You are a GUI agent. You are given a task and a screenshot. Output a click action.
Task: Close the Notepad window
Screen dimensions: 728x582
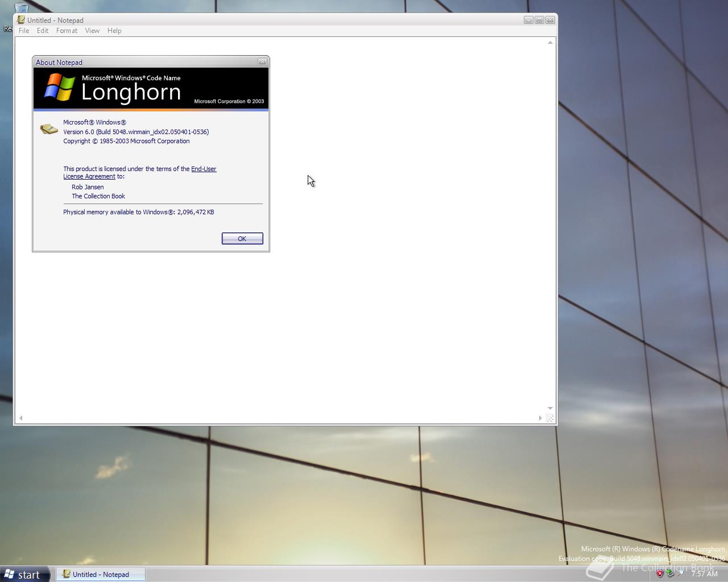tap(550, 20)
